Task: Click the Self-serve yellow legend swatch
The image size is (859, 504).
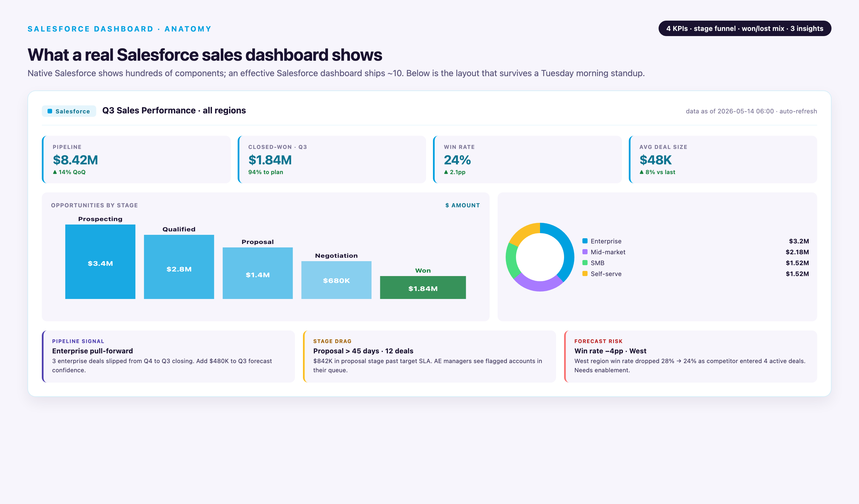Action: pos(585,274)
